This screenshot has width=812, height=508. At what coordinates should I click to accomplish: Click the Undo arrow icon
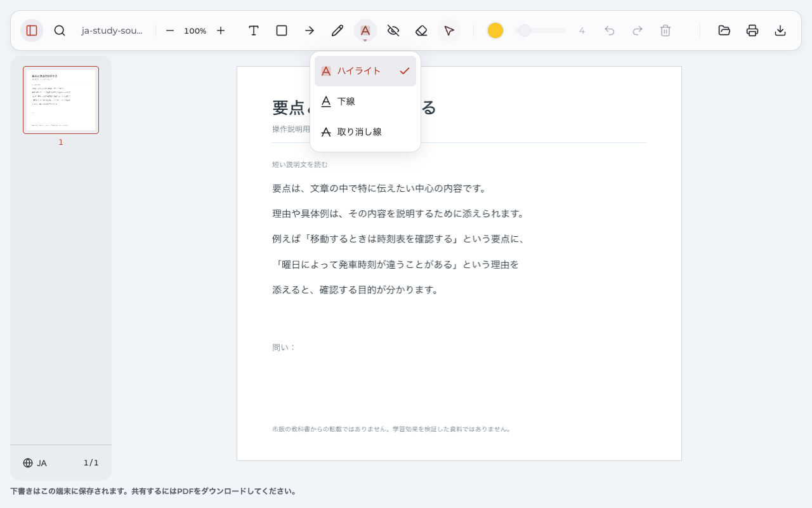[610, 30]
